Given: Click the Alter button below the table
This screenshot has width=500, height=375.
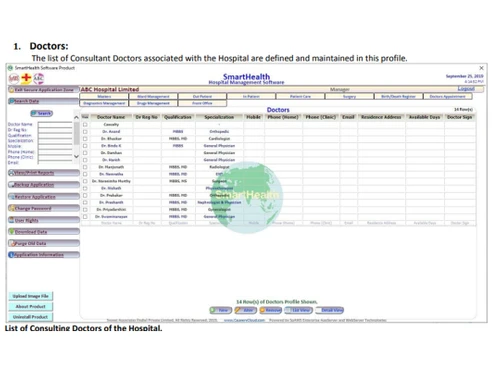Looking at the screenshot, I should [245, 310].
